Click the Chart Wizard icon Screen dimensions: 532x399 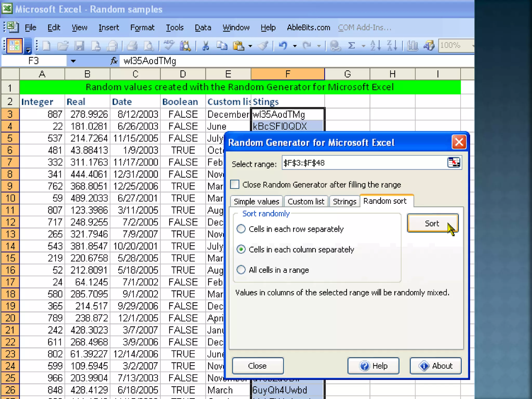pos(412,46)
